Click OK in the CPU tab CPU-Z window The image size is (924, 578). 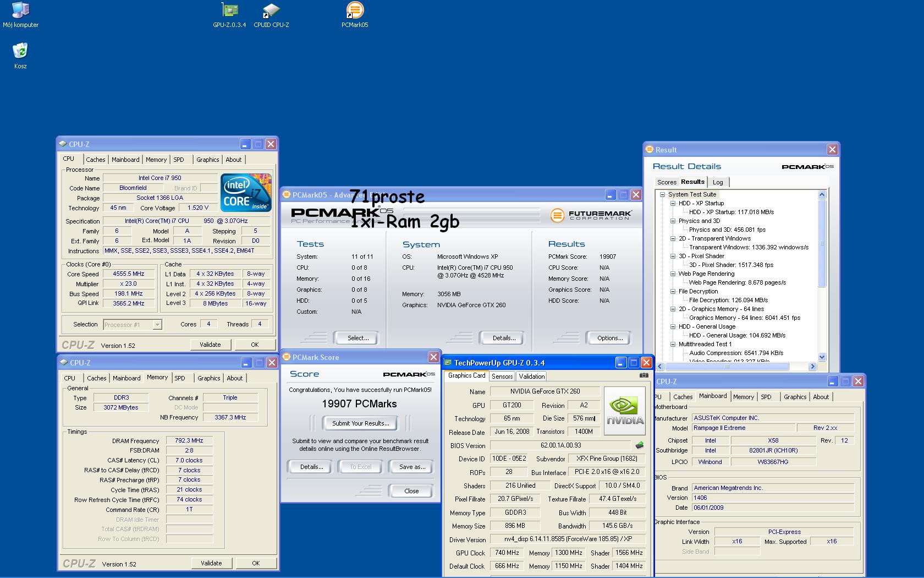click(x=255, y=345)
